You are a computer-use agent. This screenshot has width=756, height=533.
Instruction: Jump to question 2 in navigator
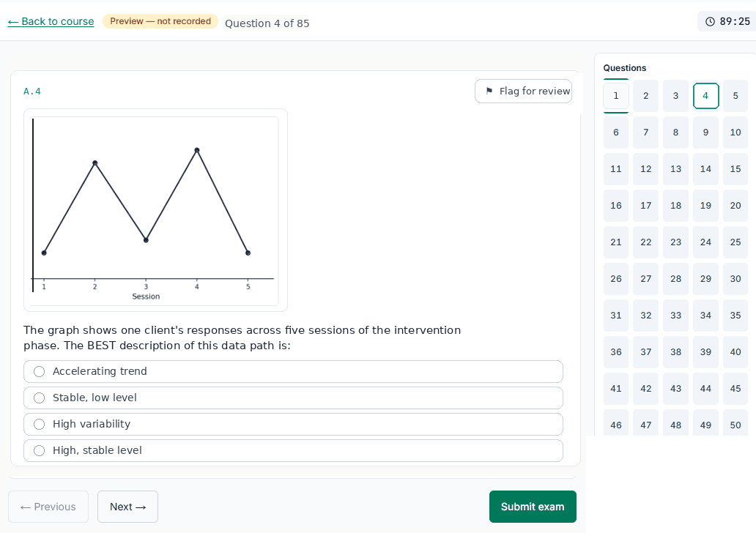646,96
